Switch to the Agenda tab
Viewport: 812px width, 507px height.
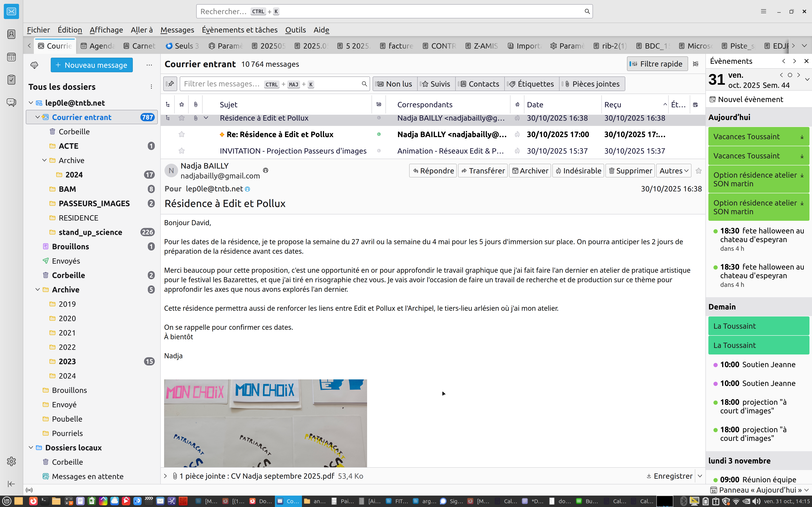coord(98,46)
